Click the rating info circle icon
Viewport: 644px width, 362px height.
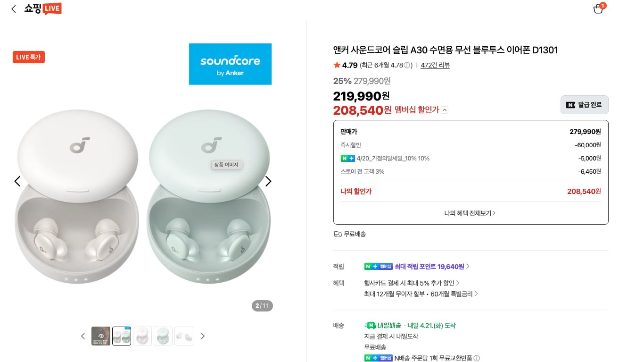407,66
